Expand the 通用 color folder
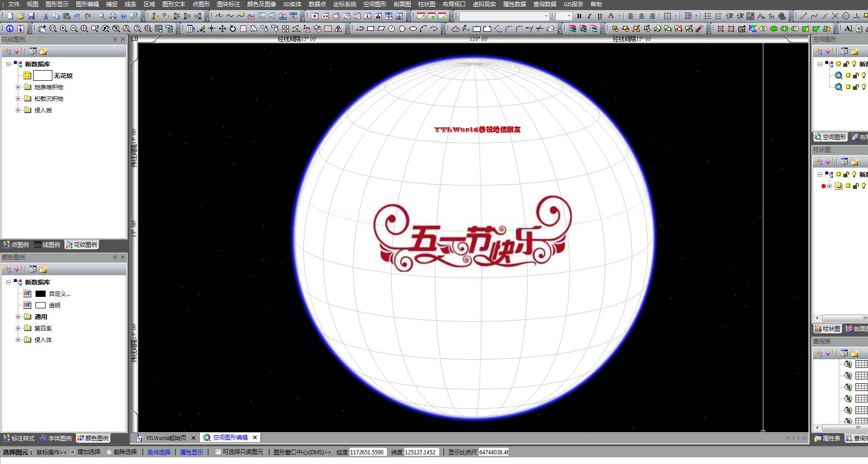Image resolution: width=868 pixels, height=464 pixels. (x=18, y=317)
